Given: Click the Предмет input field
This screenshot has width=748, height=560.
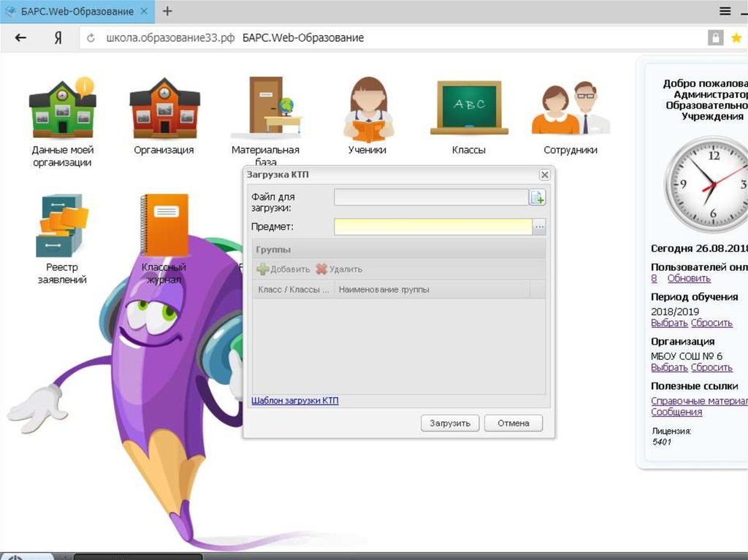Looking at the screenshot, I should 432,227.
